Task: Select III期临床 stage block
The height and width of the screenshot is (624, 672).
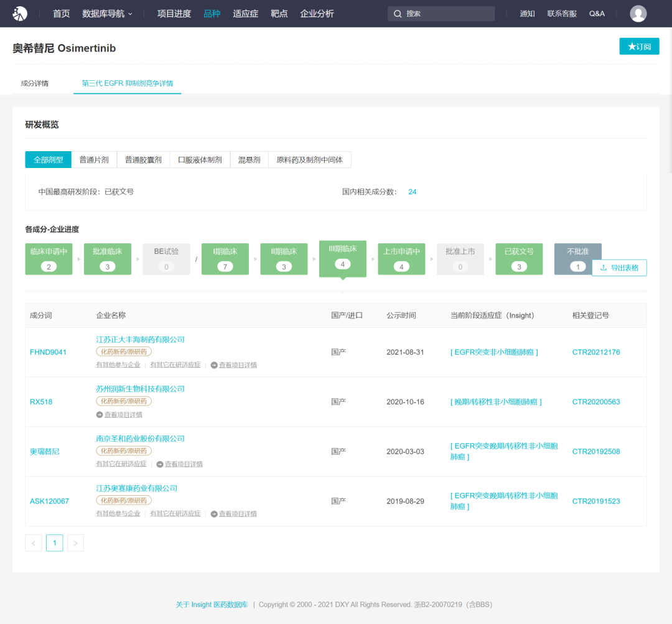Action: tap(343, 258)
